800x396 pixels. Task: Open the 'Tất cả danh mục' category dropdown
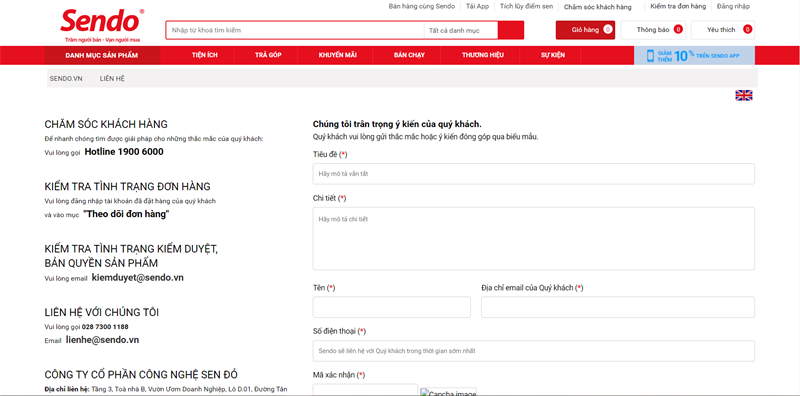461,31
